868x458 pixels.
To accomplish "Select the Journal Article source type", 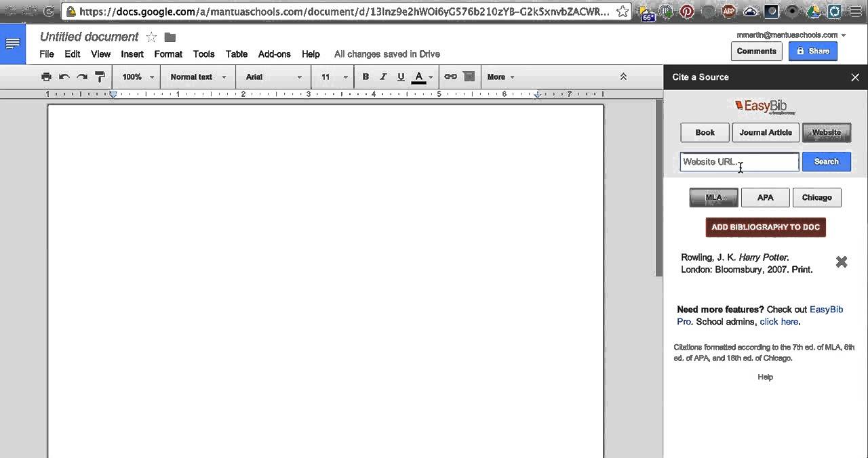I will (766, 133).
